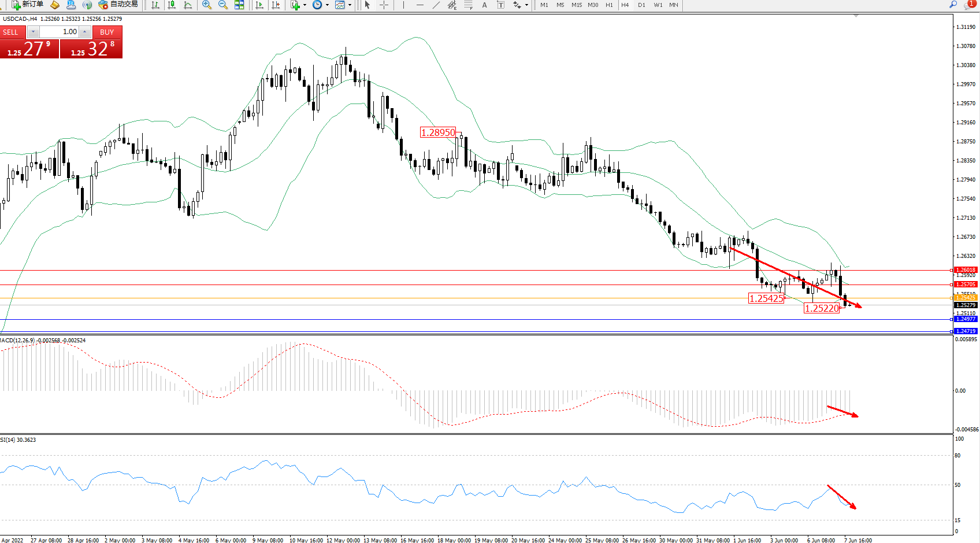Click the New Order (新订单) toolbar button
The image size is (980, 543).
click(27, 5)
